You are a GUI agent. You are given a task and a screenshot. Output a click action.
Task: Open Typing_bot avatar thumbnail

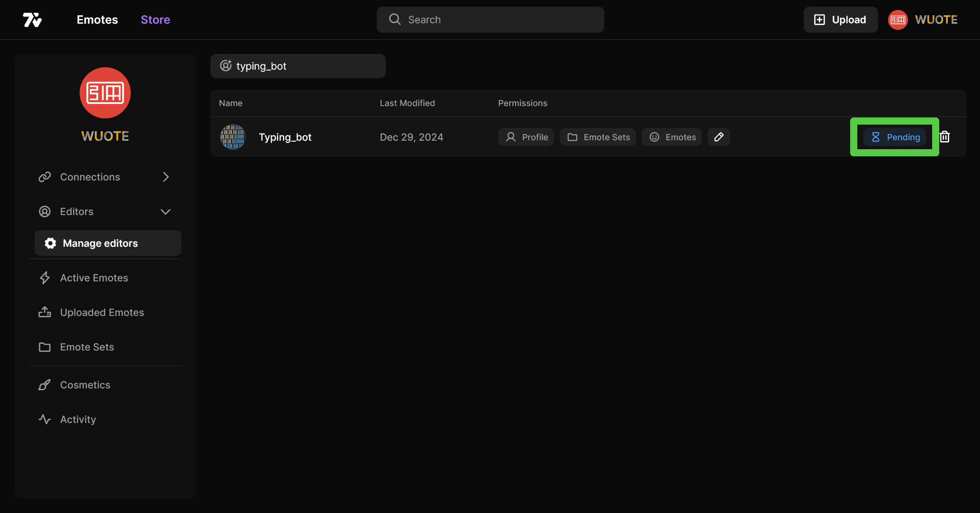point(233,137)
